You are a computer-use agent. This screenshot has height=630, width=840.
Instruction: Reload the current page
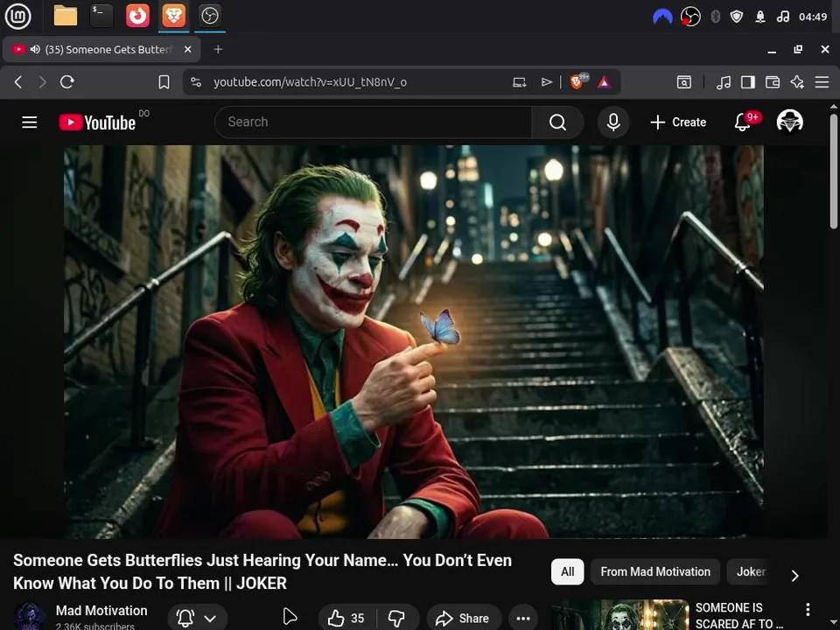tap(67, 82)
